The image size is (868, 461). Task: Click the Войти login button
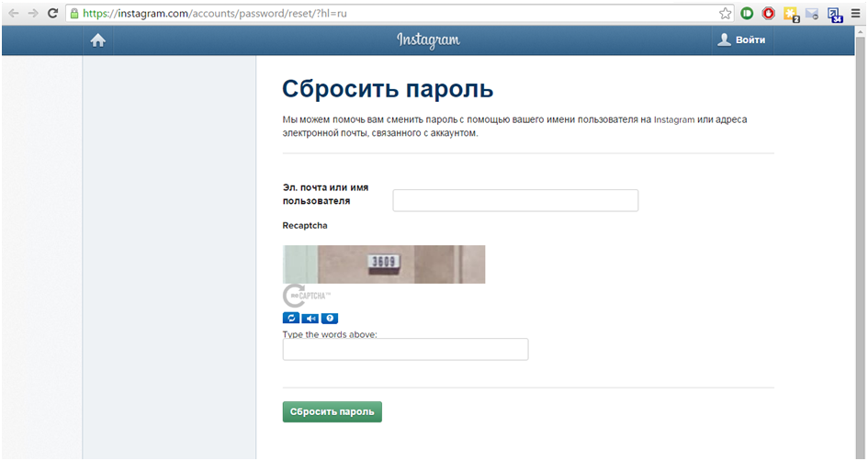click(741, 40)
